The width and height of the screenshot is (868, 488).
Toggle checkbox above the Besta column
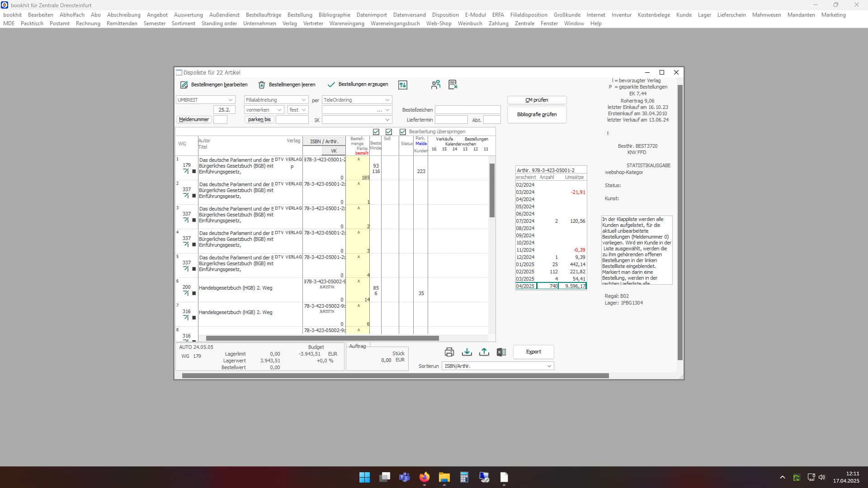376,132
